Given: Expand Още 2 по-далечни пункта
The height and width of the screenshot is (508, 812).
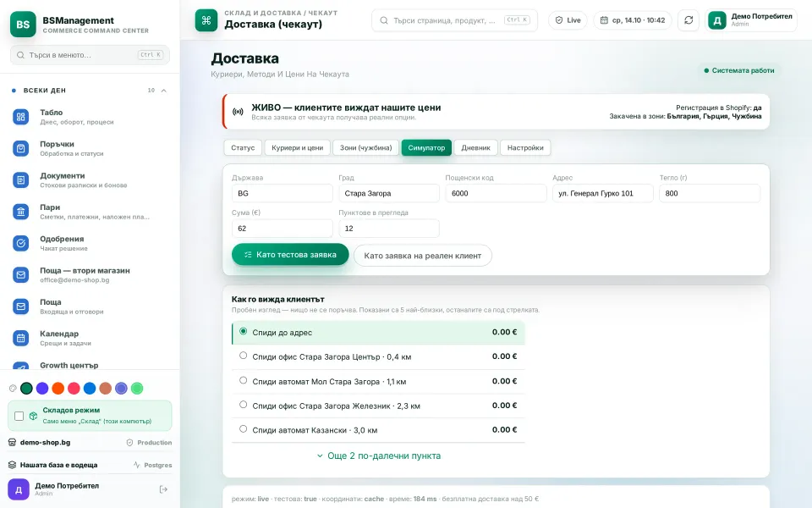Looking at the screenshot, I should [x=379, y=456].
